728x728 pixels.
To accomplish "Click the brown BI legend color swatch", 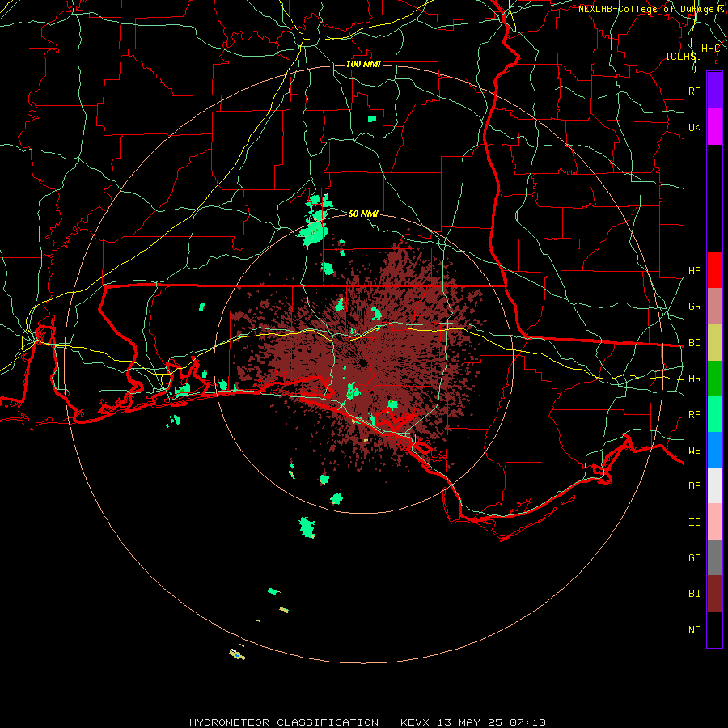I will point(714,594).
